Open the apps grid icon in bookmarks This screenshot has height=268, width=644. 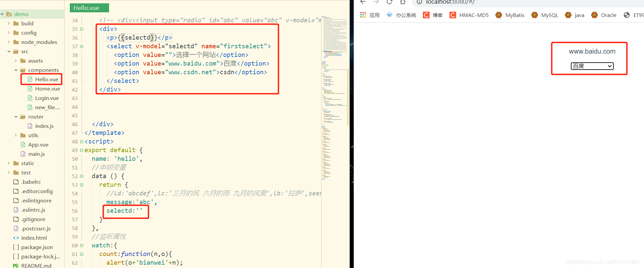[x=363, y=15]
